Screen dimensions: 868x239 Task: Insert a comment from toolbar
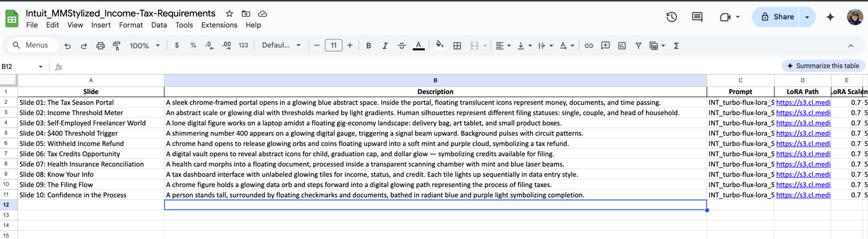click(606, 46)
